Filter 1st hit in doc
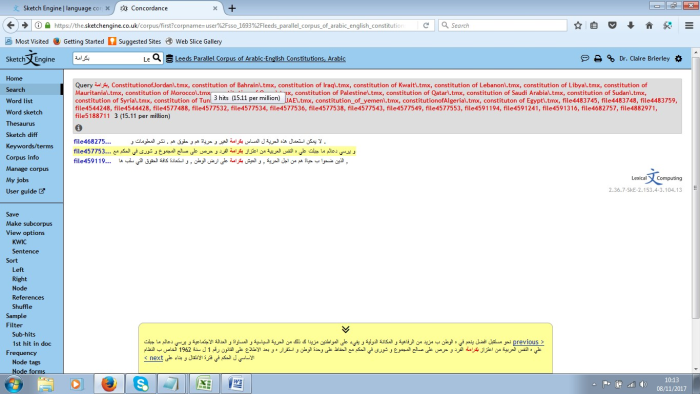The image size is (700, 394). click(32, 344)
